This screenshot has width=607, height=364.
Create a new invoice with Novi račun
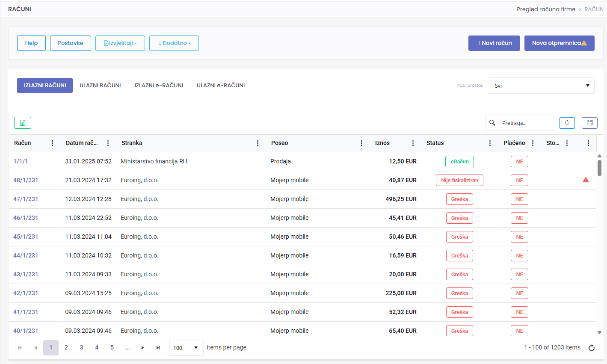[494, 43]
